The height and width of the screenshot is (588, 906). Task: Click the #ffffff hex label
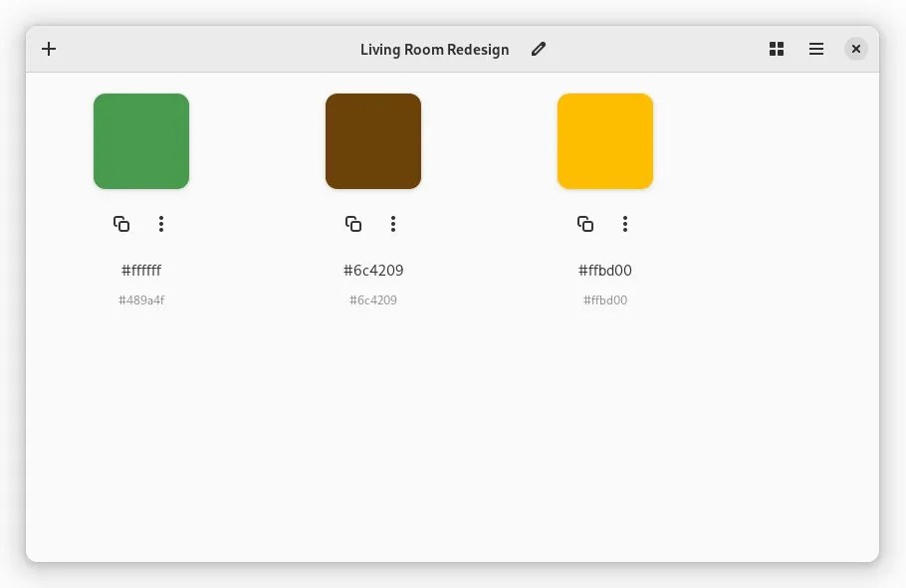[141, 270]
